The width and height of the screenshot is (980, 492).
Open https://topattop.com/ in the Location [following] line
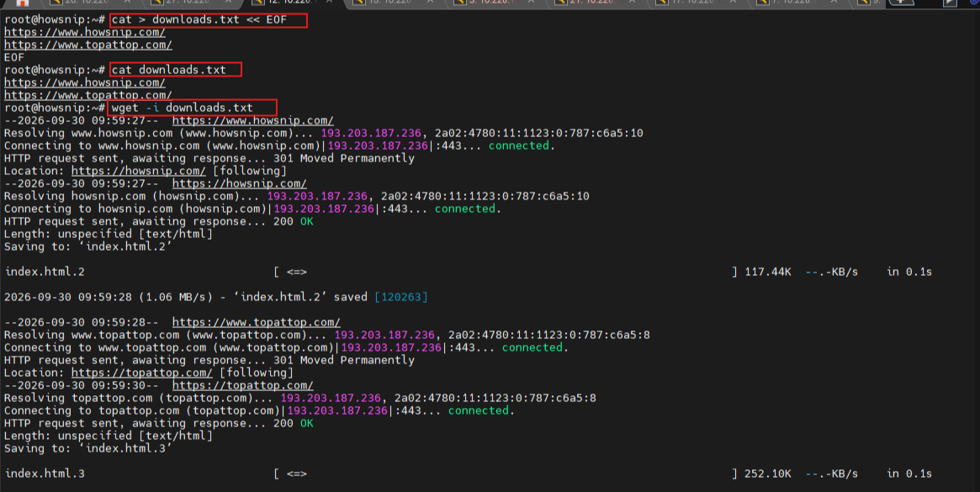coord(142,373)
